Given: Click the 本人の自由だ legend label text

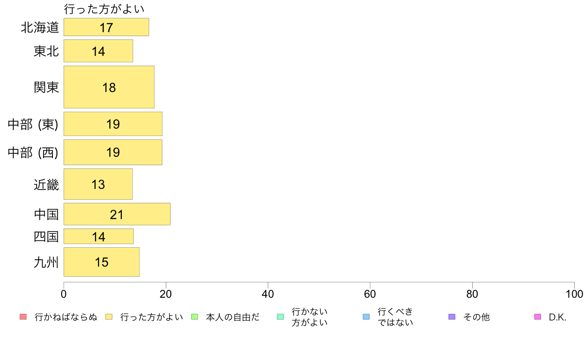Looking at the screenshot, I should pyautogui.click(x=233, y=317).
